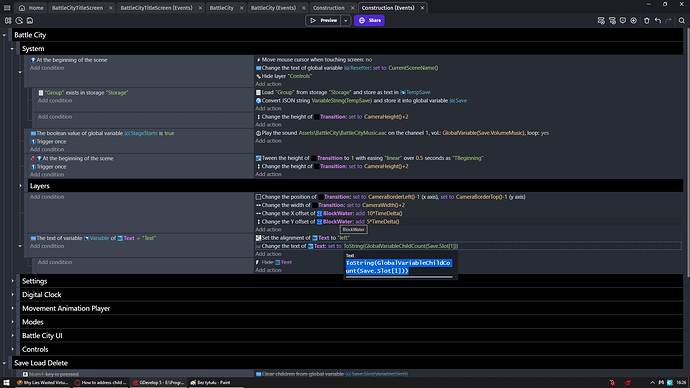Screen dimensions: 690x388
Task: Click the Add a new event icon
Action: pos(601,20)
